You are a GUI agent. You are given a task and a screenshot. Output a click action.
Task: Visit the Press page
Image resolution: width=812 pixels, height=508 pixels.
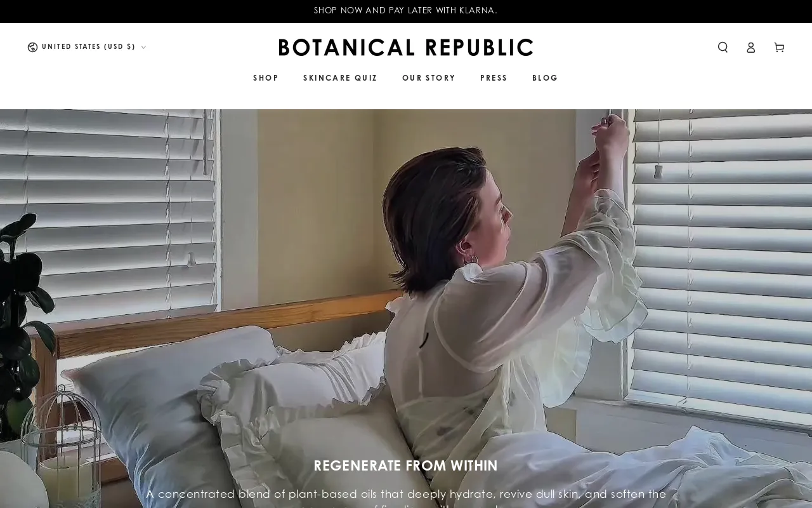click(494, 78)
